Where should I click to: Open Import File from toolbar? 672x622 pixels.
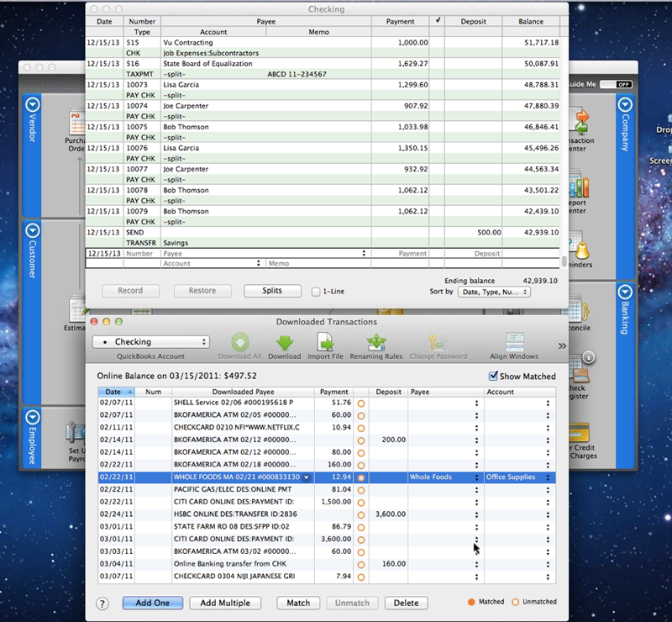point(325,342)
